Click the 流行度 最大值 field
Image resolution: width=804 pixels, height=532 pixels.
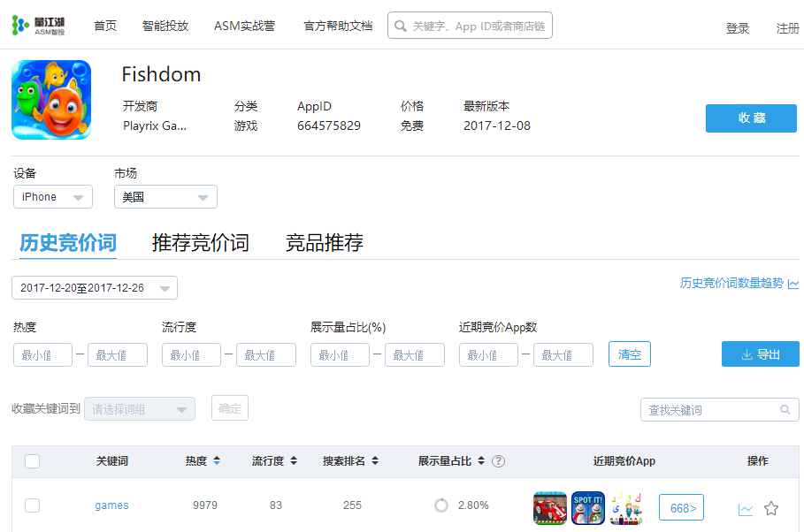[x=266, y=354]
